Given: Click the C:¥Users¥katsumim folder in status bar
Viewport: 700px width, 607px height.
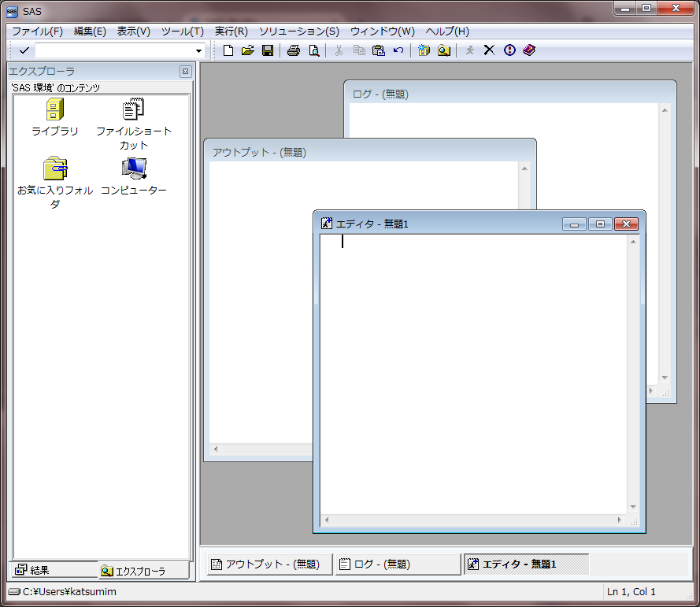Looking at the screenshot, I should click(x=62, y=592).
